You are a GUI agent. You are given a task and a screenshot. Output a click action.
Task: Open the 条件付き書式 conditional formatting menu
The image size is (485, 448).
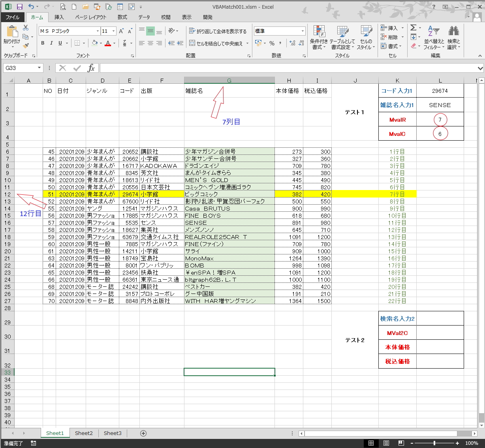[x=319, y=38]
